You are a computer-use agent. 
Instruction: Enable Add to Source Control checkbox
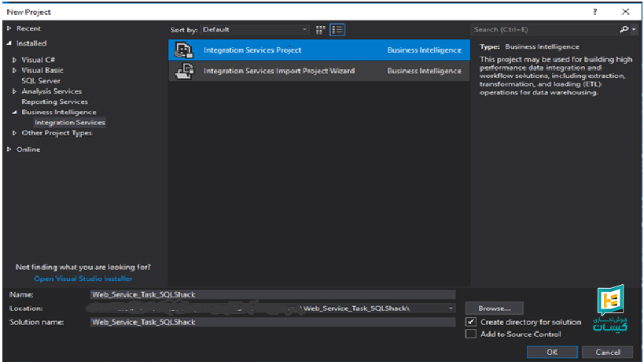[471, 334]
